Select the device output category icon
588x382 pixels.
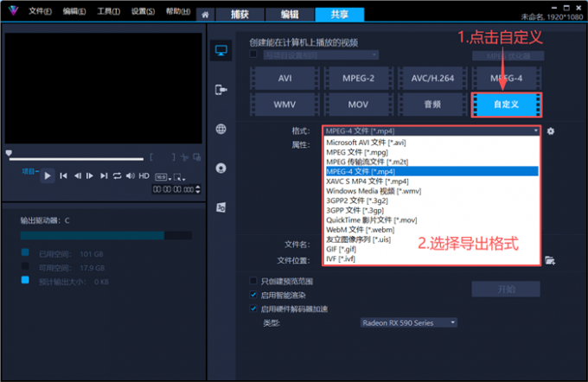tap(220, 90)
